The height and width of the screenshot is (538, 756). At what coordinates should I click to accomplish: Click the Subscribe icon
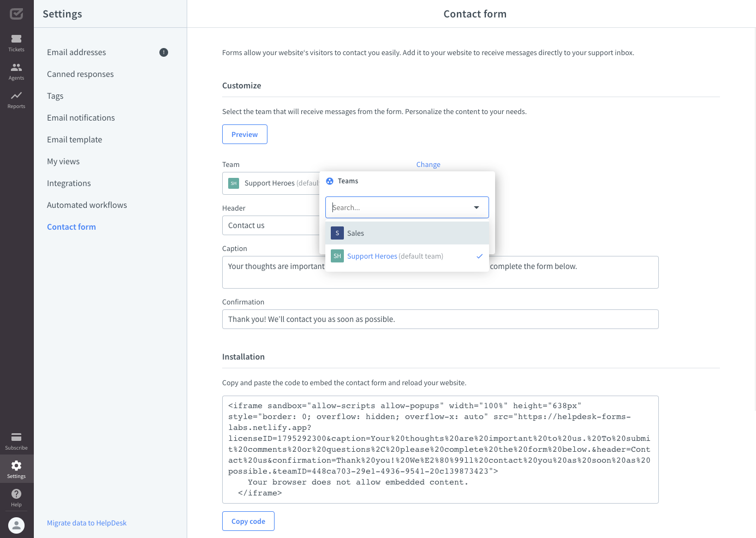pos(16,440)
